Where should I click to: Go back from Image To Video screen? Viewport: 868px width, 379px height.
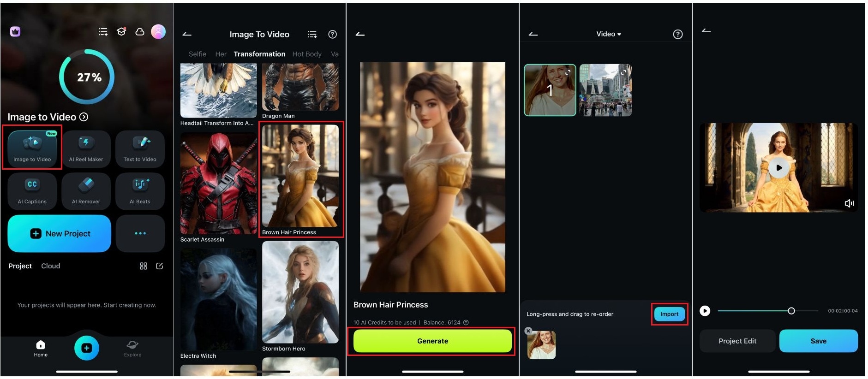[187, 34]
